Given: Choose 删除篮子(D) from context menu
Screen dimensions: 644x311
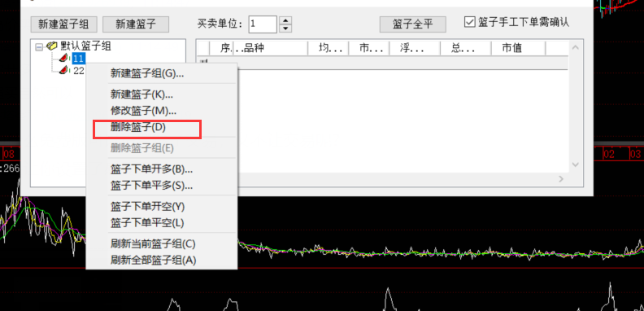Looking at the screenshot, I should pos(162,128).
